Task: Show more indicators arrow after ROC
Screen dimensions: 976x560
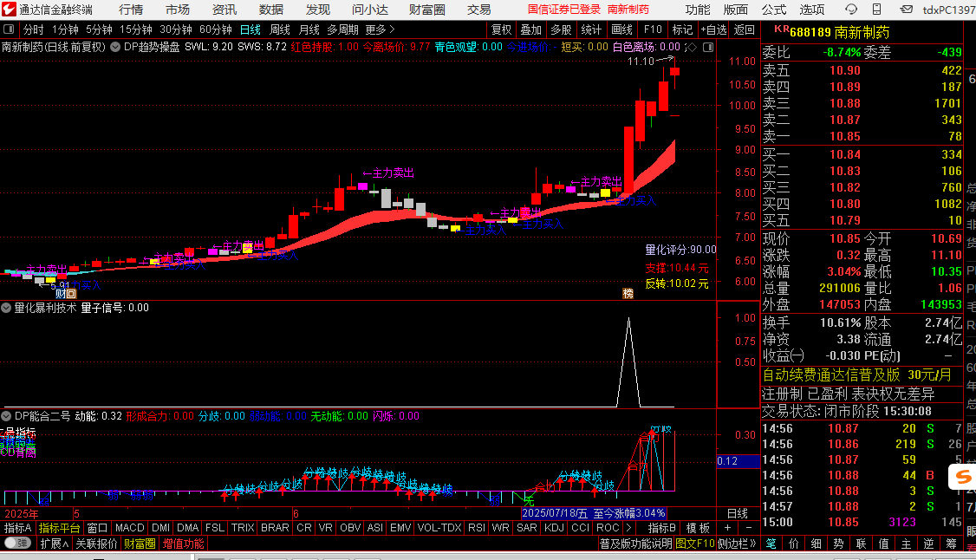Action: click(x=628, y=528)
